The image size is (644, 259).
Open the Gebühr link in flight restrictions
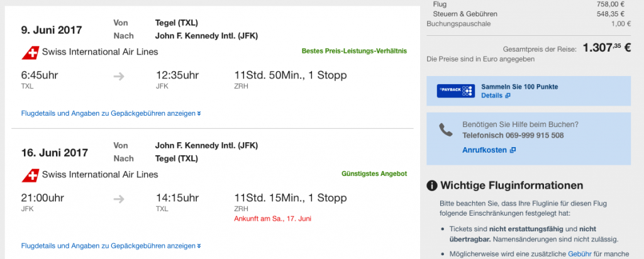click(579, 252)
